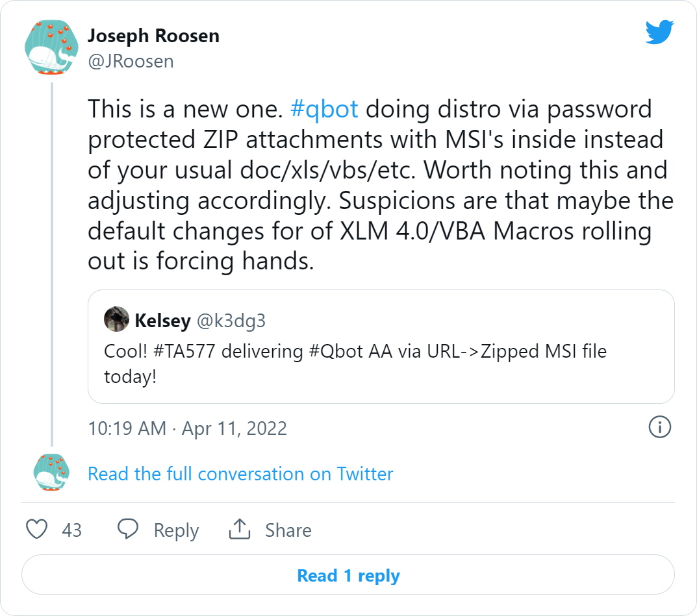
Task: Click the Share text label
Action: [x=288, y=530]
